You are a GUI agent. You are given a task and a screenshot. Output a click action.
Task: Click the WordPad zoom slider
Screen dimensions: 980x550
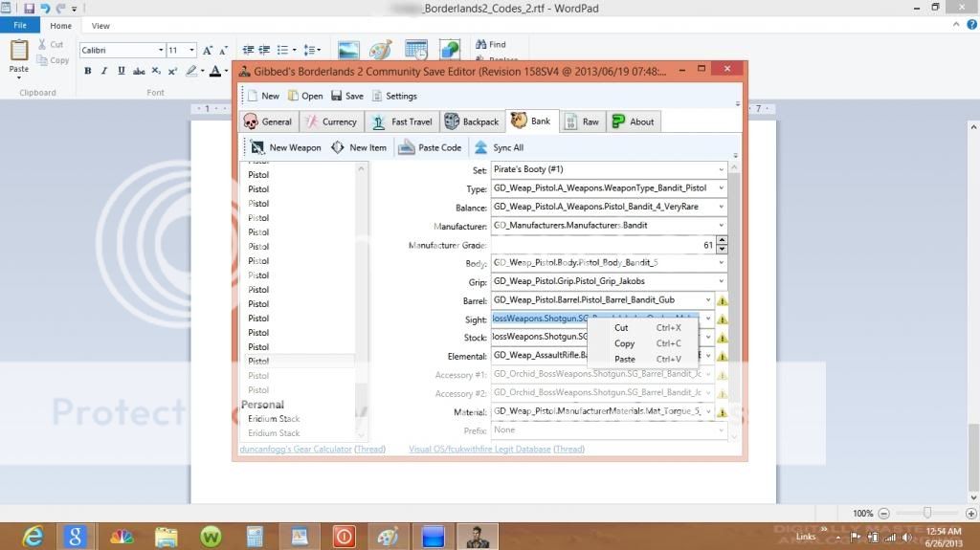[927, 513]
